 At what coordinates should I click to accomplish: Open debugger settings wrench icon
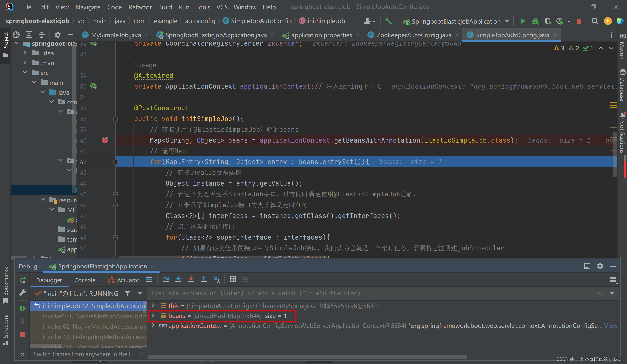click(23, 293)
